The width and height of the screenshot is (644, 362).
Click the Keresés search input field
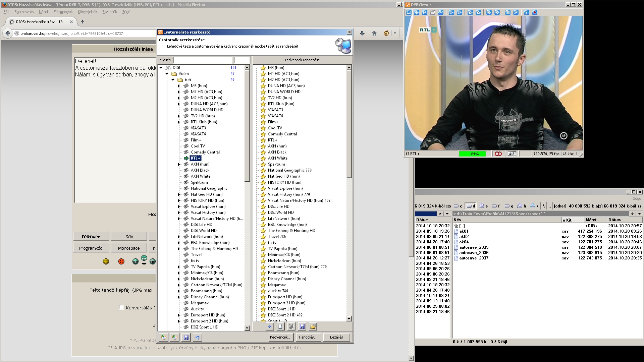click(203, 60)
